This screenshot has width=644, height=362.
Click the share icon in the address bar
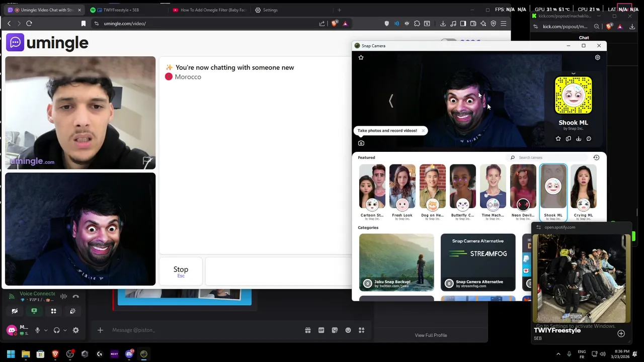(322, 24)
